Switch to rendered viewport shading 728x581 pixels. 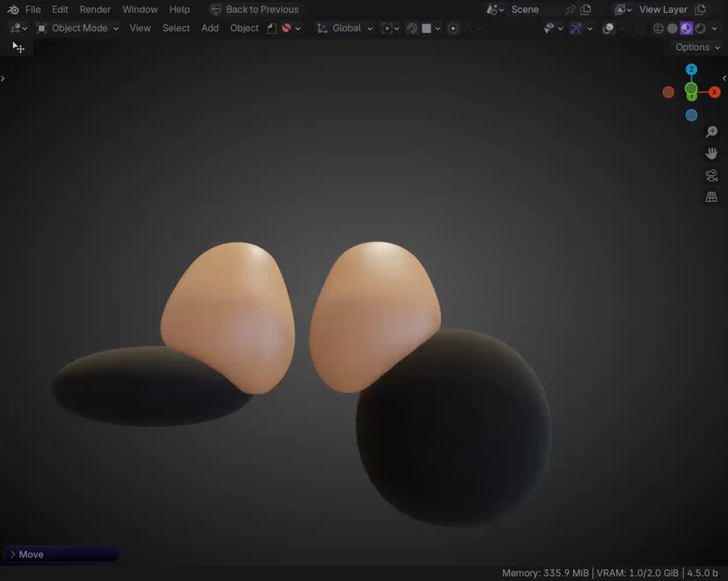pos(700,28)
